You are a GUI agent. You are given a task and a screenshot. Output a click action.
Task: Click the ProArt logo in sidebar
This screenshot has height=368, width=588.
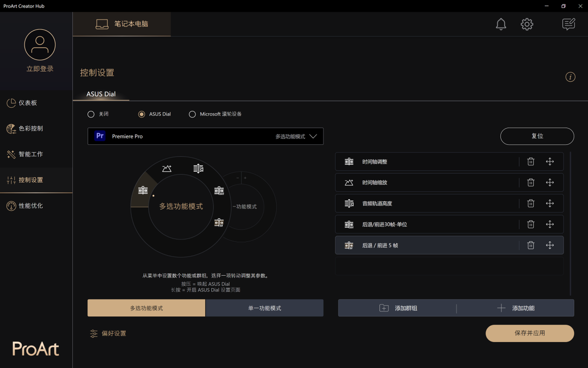tap(36, 349)
